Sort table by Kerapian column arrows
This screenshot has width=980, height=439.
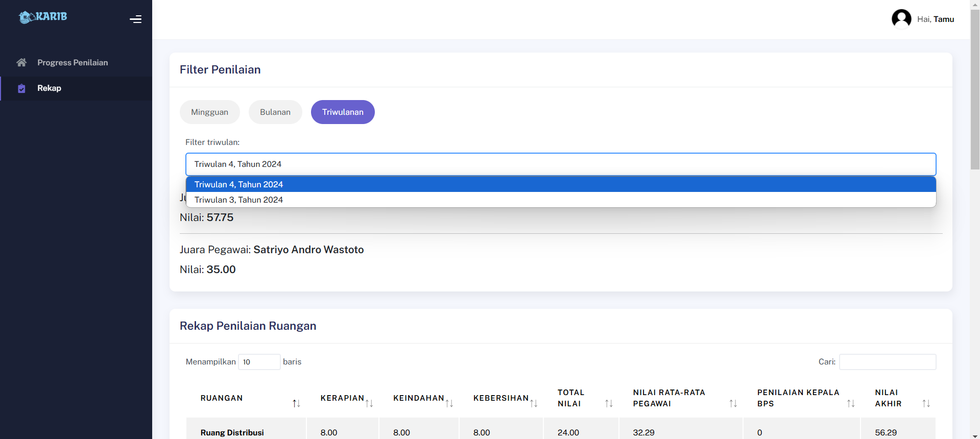[x=369, y=403]
